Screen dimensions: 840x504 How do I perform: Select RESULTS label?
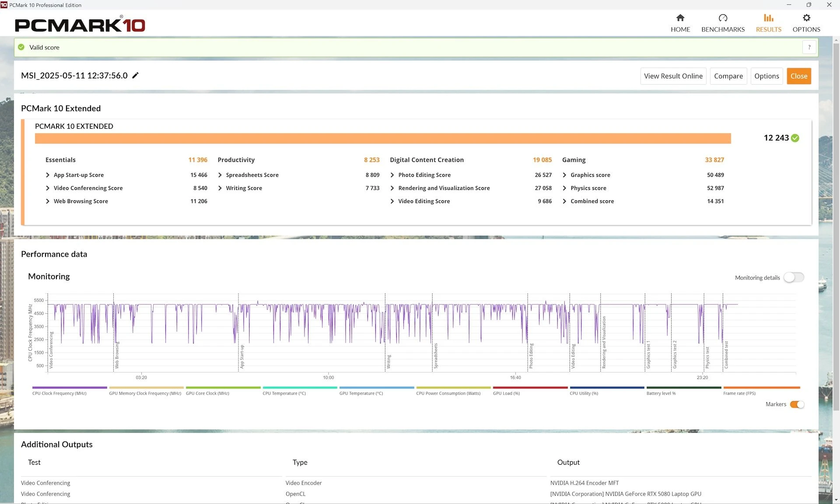coord(769,29)
